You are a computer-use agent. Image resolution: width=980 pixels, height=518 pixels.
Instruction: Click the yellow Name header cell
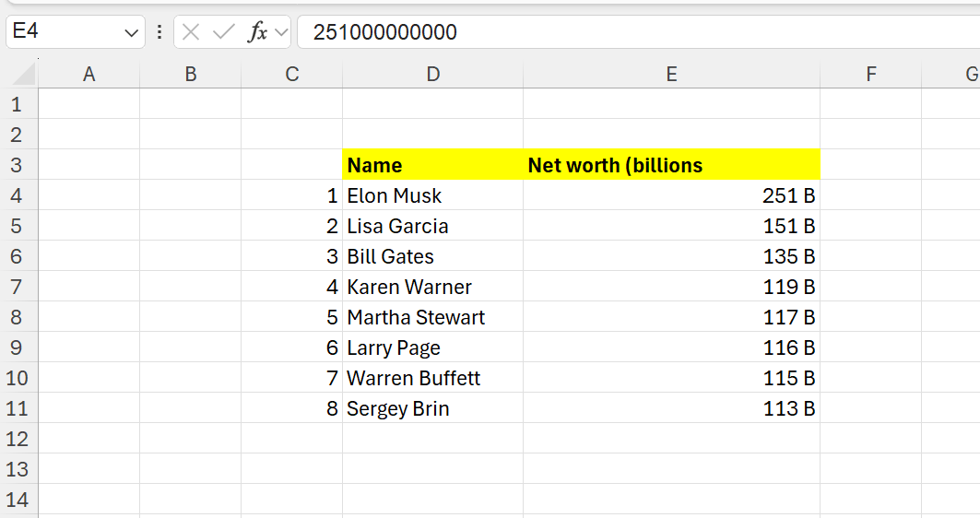point(432,165)
